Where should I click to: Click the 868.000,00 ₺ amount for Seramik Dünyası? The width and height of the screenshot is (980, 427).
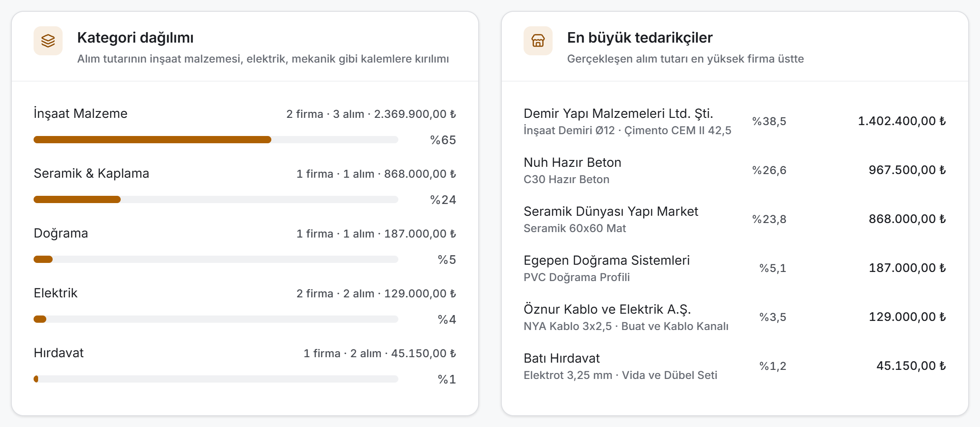pos(907,219)
